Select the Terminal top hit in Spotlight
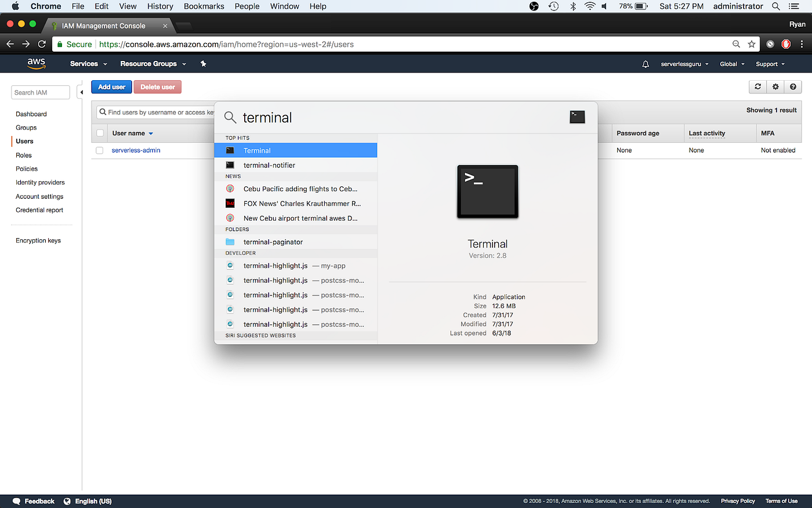This screenshot has height=508, width=812. [296, 150]
